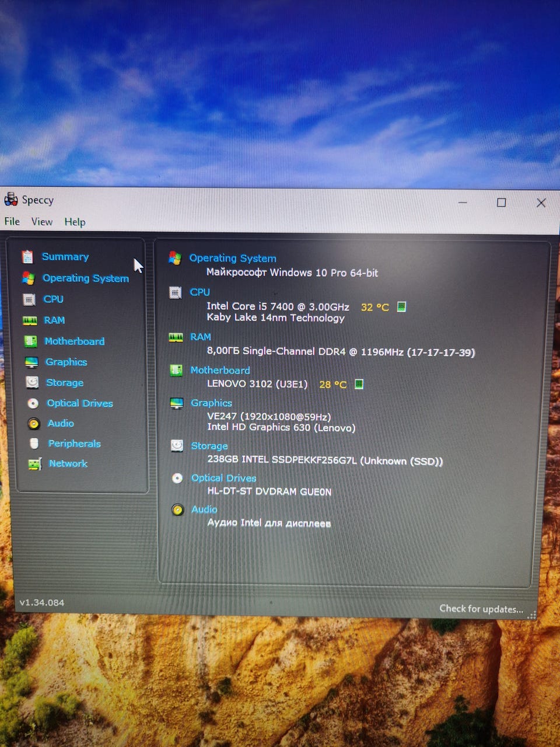
Task: Click the Graphics monitor icon in sidebar
Action: click(x=32, y=362)
